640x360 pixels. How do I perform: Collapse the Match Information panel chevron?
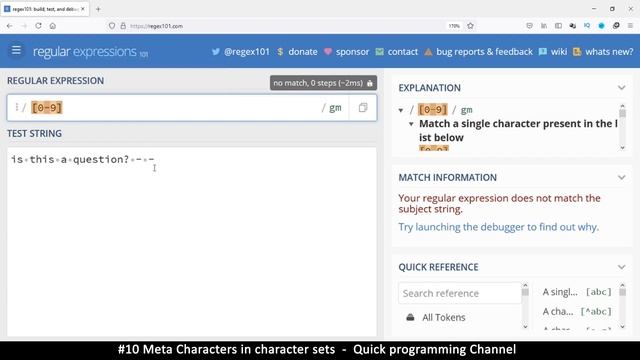coord(621,177)
